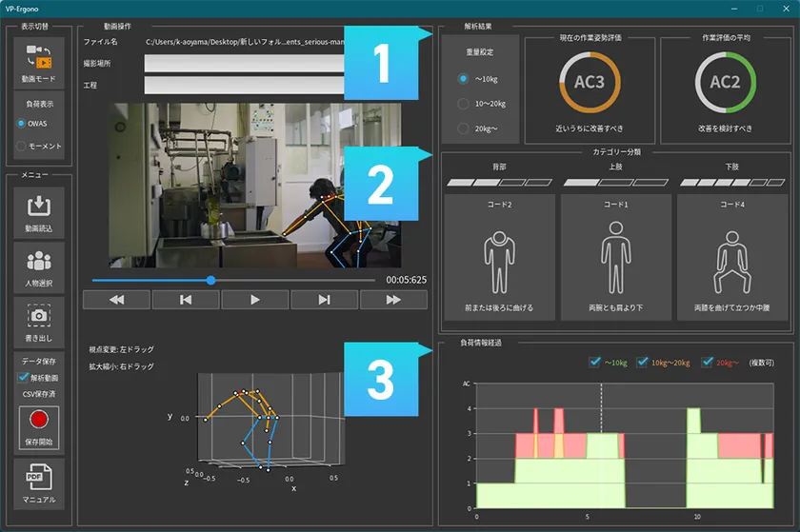Click the 00:05:625 timestamp

coord(406,280)
